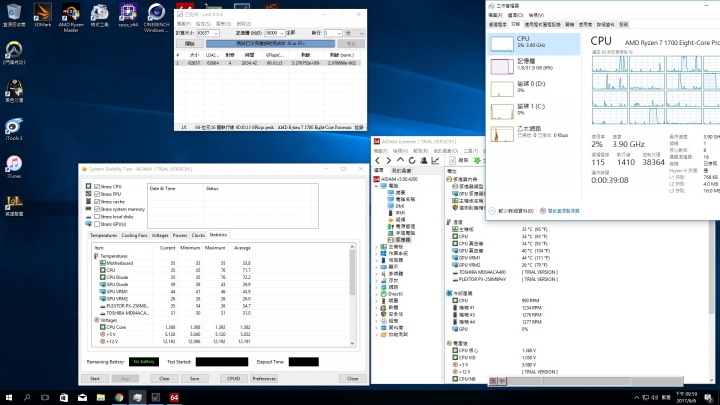Image resolution: width=720 pixels, height=405 pixels.
Task: Open File Explorer from the taskbar
Action: point(101,397)
